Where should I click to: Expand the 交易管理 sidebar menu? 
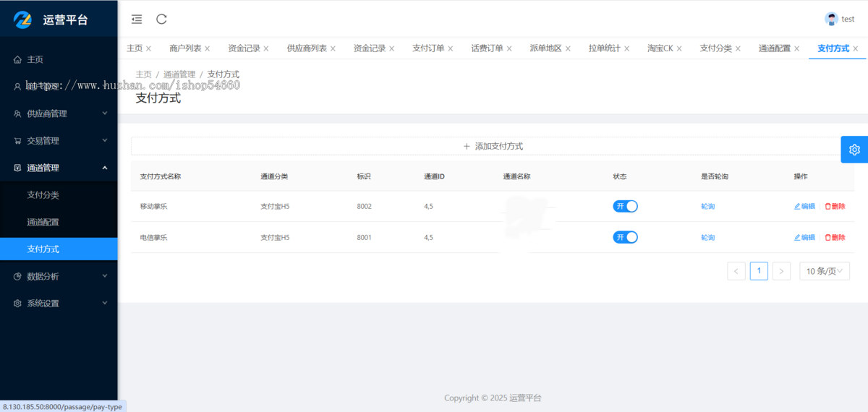59,140
